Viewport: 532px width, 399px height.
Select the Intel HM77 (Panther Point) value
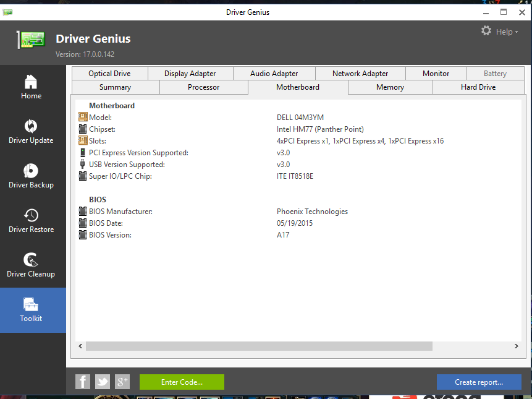(320, 129)
